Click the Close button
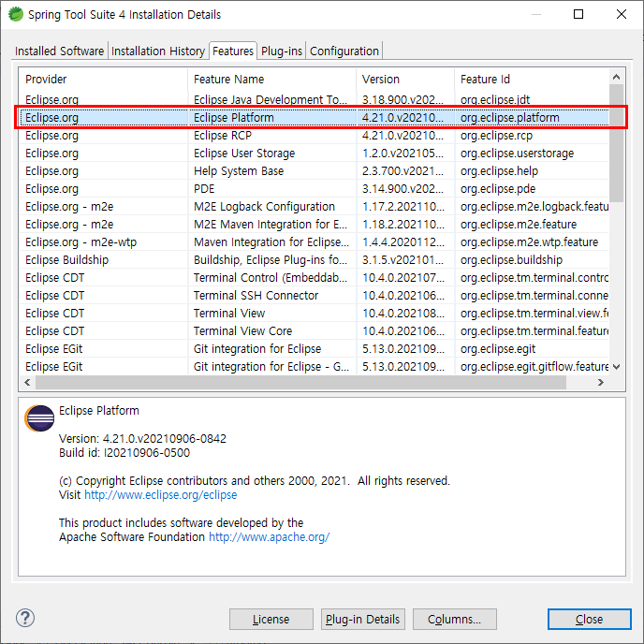This screenshot has width=644, height=644. [x=589, y=619]
